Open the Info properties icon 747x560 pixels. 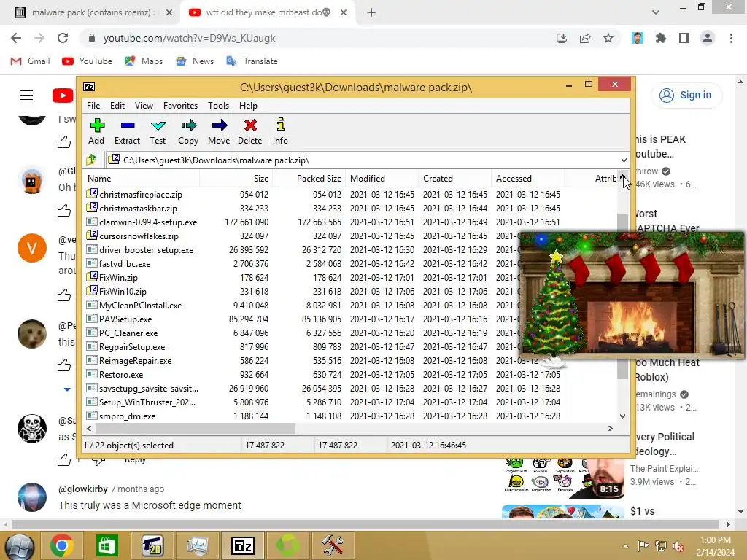pos(280,131)
